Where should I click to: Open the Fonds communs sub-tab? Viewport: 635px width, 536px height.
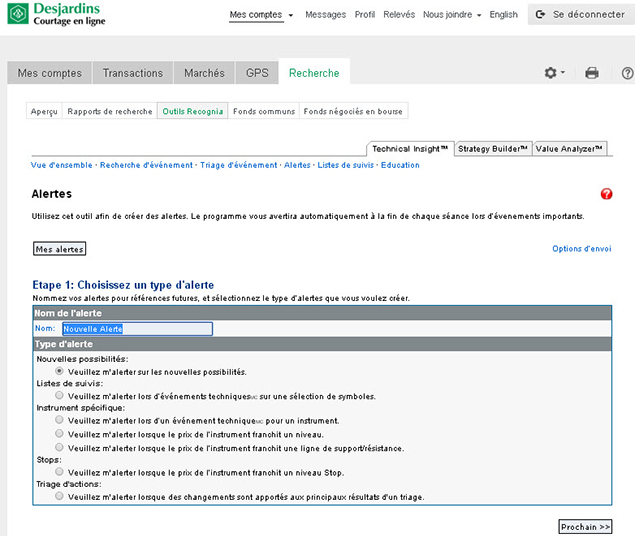(x=264, y=111)
